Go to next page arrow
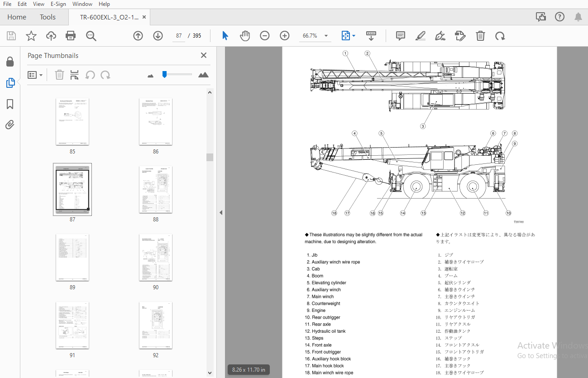The image size is (588, 378). pos(158,36)
